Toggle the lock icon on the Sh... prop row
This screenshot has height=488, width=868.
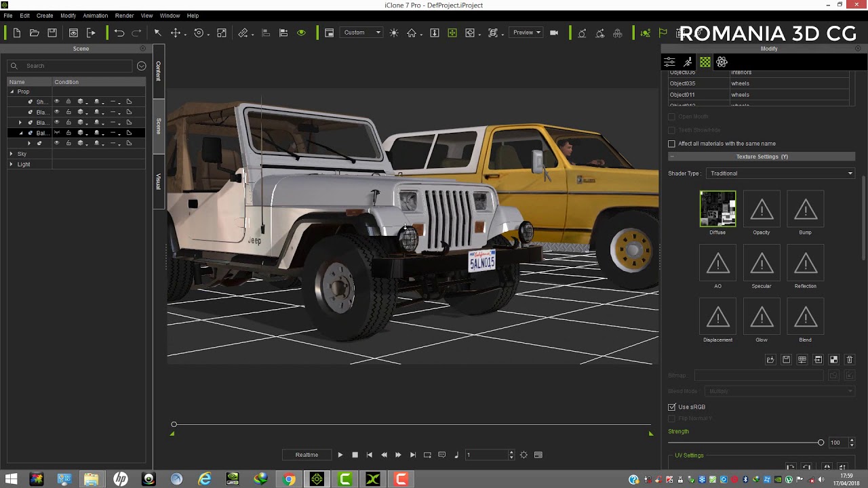(68, 102)
